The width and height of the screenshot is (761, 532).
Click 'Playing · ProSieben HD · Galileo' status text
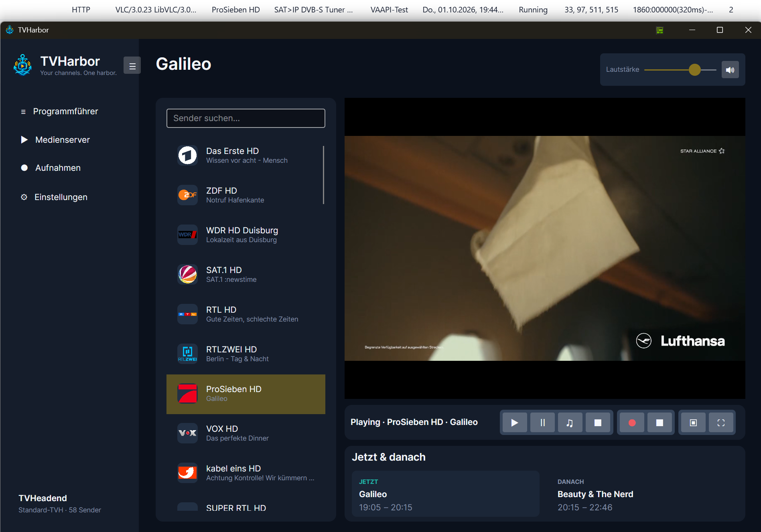(414, 422)
